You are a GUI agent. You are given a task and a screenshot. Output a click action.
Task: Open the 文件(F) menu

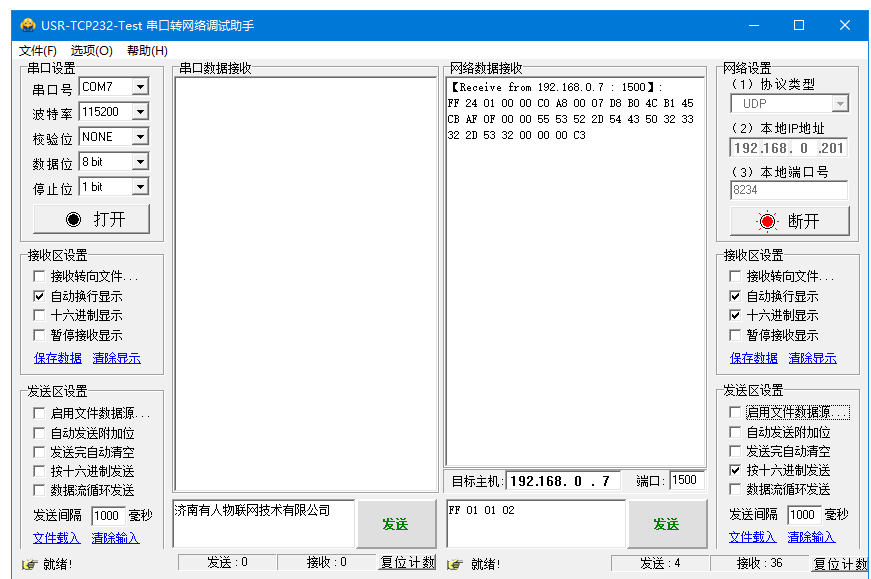click(x=38, y=51)
